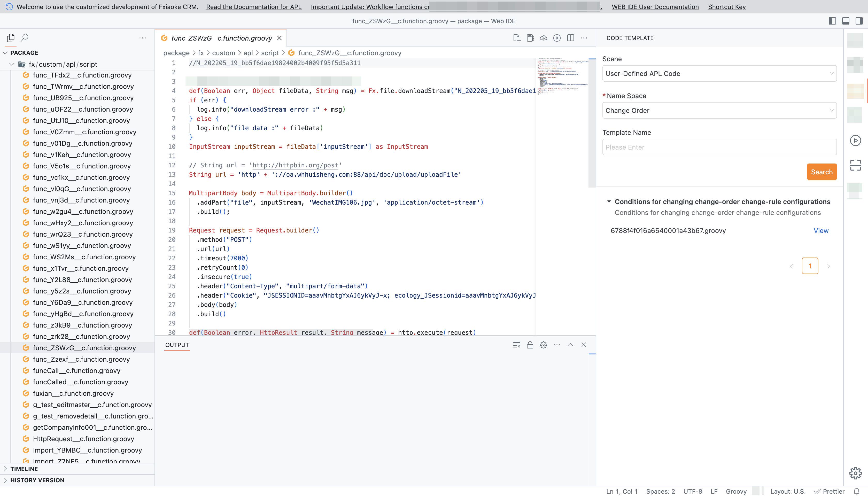Open the Name Space dropdown
868x497 pixels.
pos(719,110)
